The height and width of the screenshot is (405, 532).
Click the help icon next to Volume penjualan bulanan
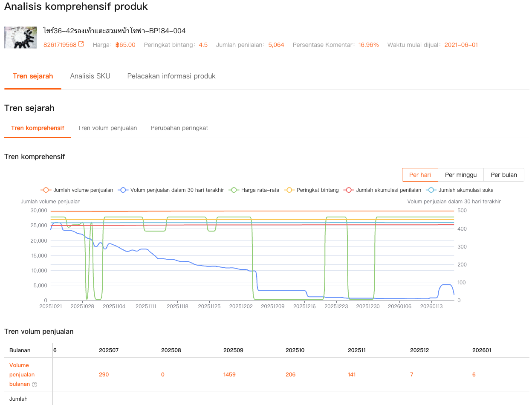tap(35, 384)
